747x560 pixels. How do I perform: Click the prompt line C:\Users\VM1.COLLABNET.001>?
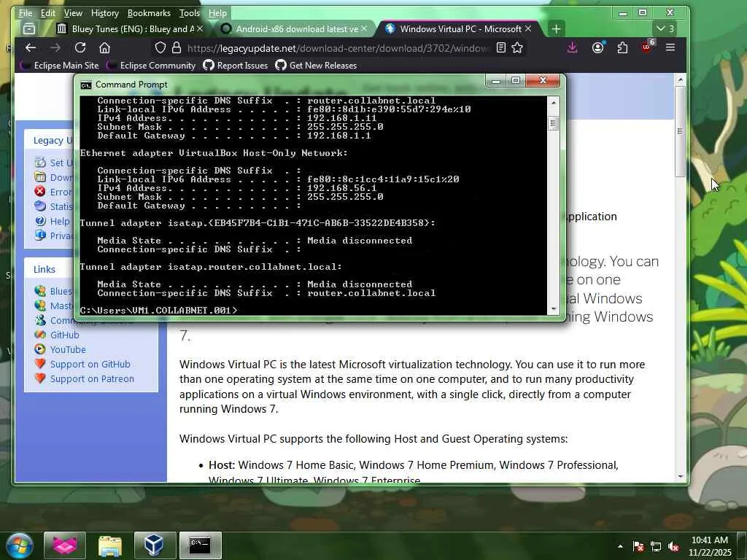point(158,311)
